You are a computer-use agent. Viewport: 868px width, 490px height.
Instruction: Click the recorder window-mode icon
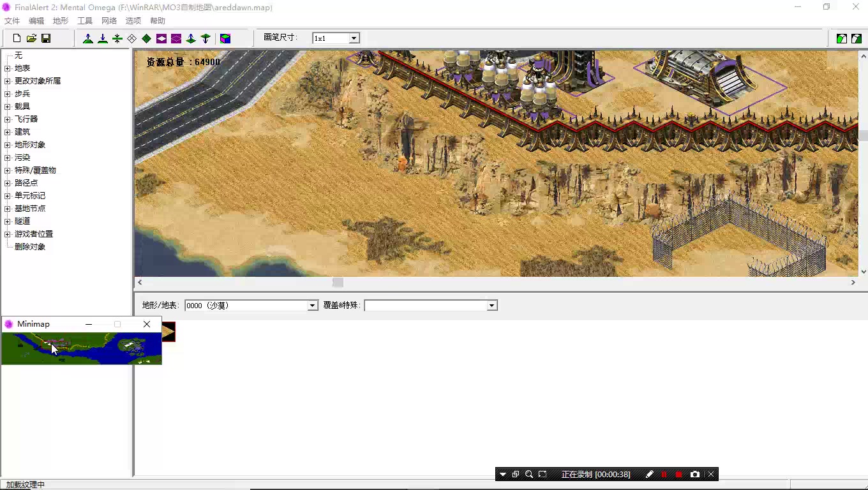(x=516, y=474)
